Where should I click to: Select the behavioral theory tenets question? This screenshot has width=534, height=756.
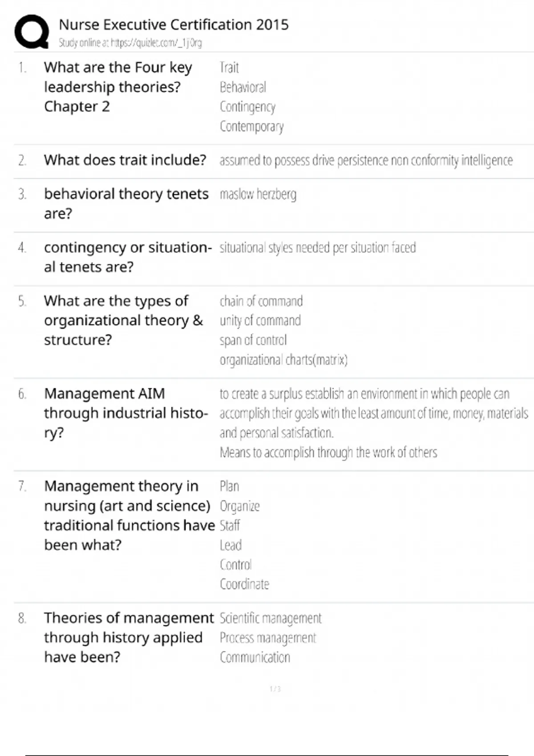pos(126,203)
